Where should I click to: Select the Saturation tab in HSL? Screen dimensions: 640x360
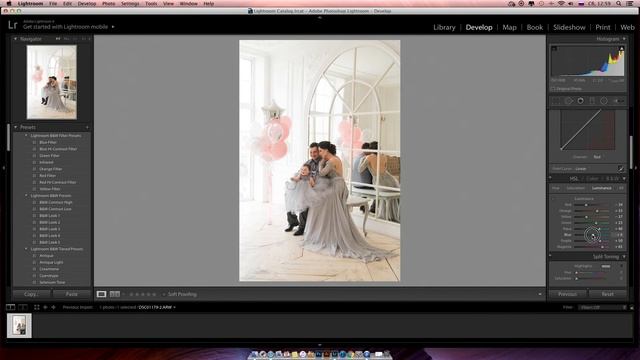pyautogui.click(x=576, y=188)
